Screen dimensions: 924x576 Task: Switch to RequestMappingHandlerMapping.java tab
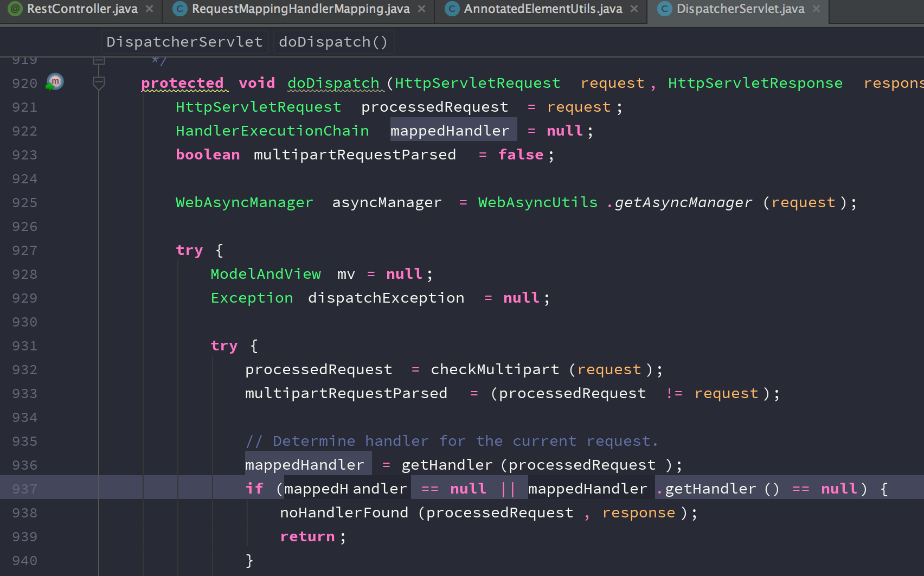(x=300, y=9)
